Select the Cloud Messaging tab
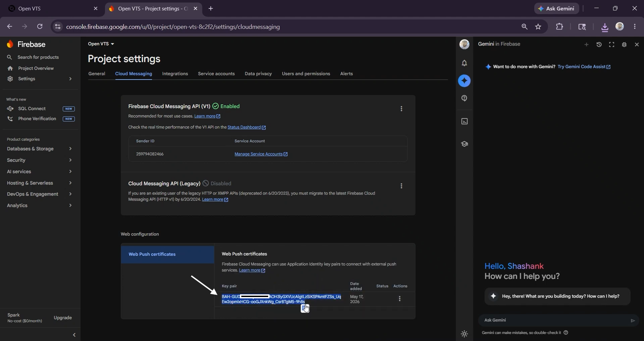Screen dimensions: 644x341 coord(134,74)
